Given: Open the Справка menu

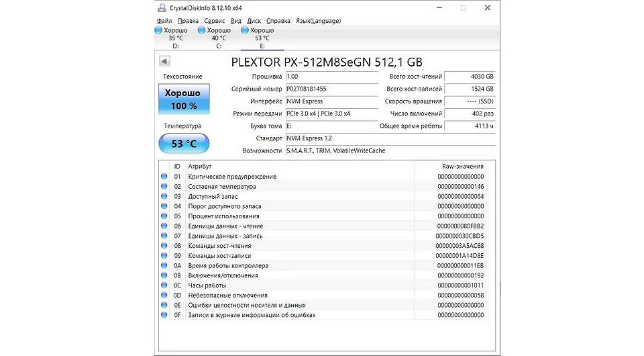Looking at the screenshot, I should (x=278, y=21).
